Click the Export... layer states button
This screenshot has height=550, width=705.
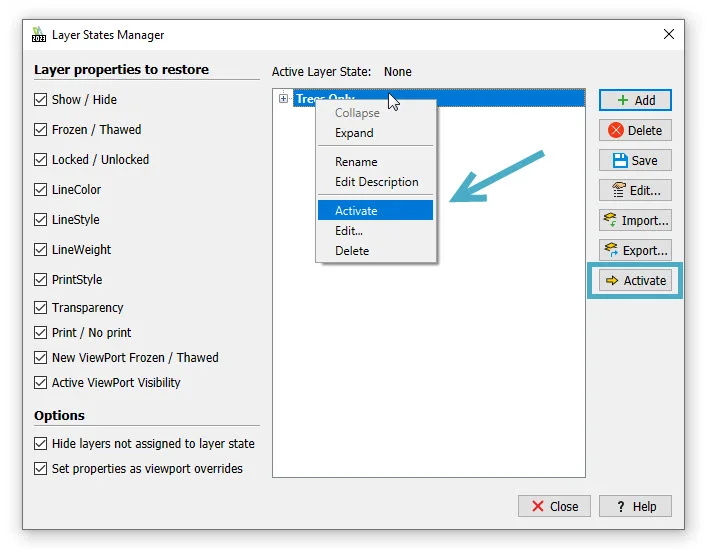[635, 250]
